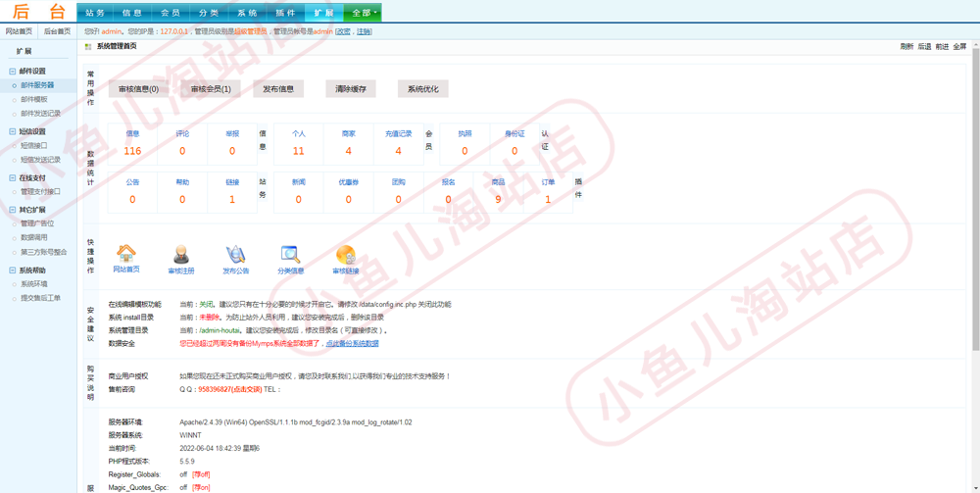980x493 pixels.
Task: Open 管理支付接口 in sidebar
Action: point(40,192)
